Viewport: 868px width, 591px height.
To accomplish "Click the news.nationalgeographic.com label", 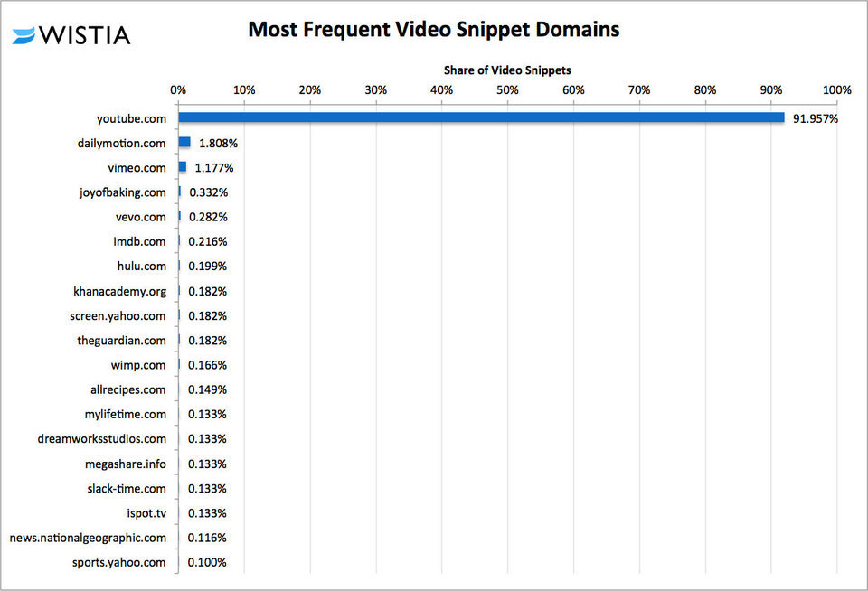I will coord(88,538).
